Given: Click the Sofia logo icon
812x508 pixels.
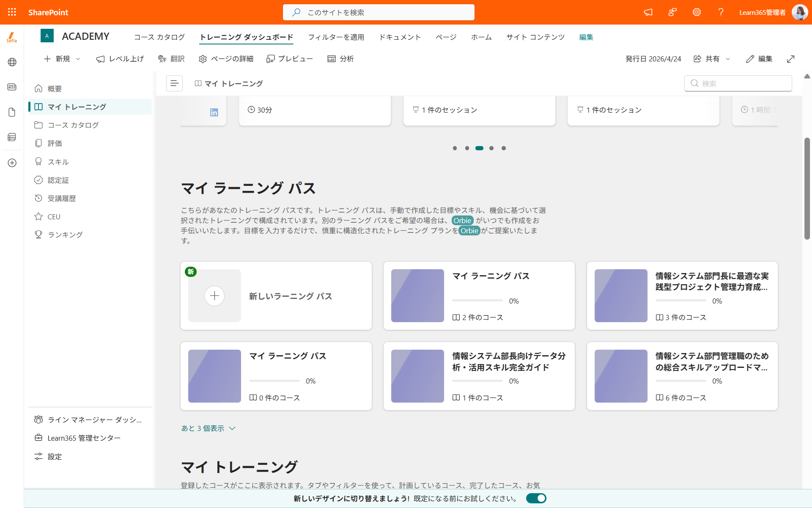Looking at the screenshot, I should point(12,37).
